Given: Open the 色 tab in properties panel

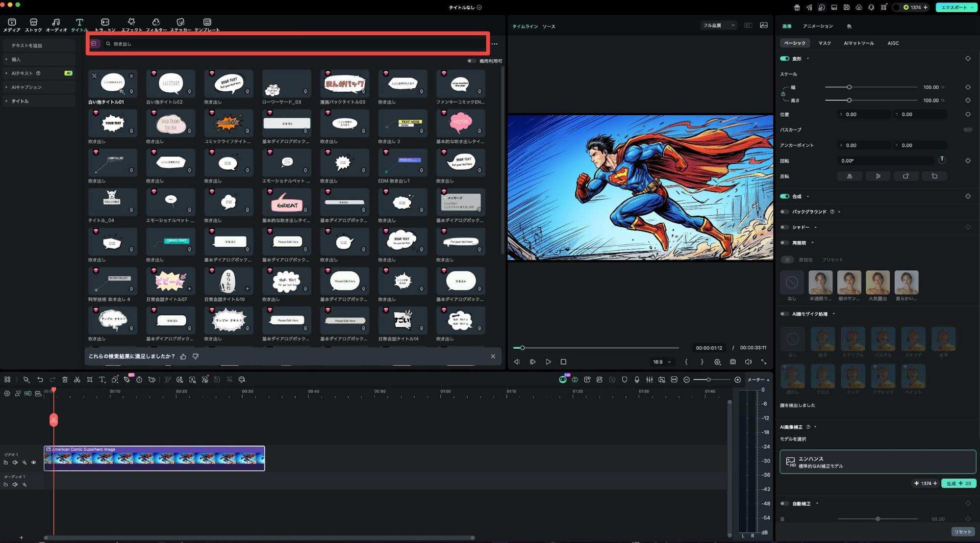Looking at the screenshot, I should point(849,26).
